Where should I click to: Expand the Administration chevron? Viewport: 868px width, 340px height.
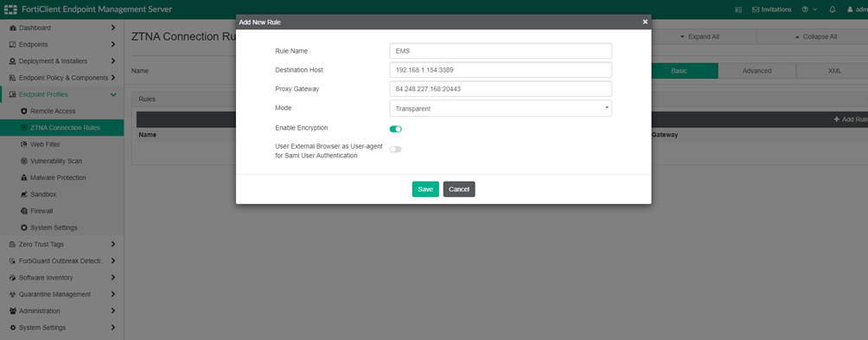coord(113,311)
